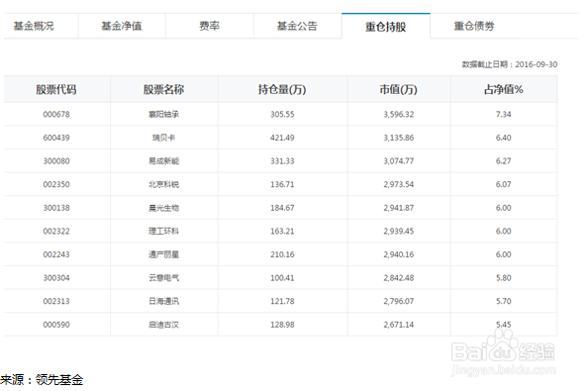Click stock name 瑞贝卡
This screenshot has width=588, height=391.
164,138
